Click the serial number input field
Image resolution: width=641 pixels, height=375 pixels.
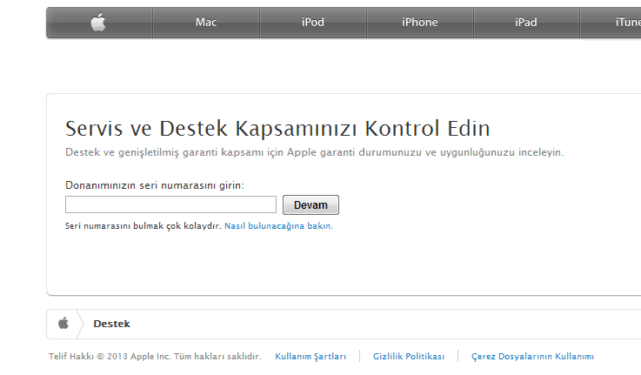[171, 204]
